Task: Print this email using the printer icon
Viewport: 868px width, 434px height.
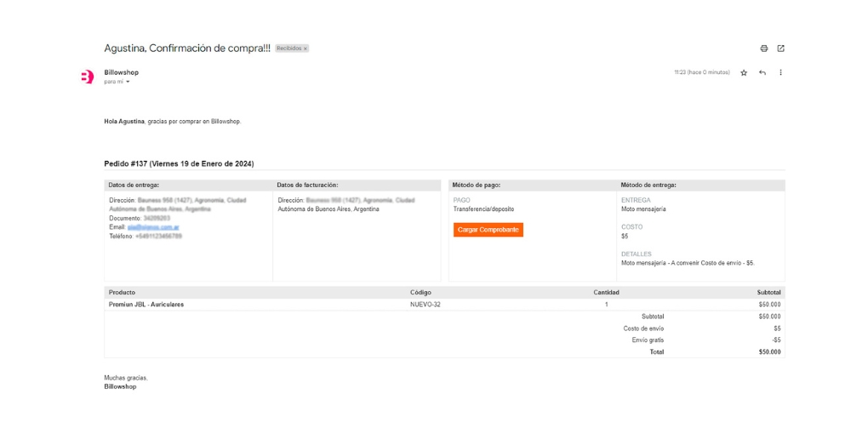Action: click(763, 49)
